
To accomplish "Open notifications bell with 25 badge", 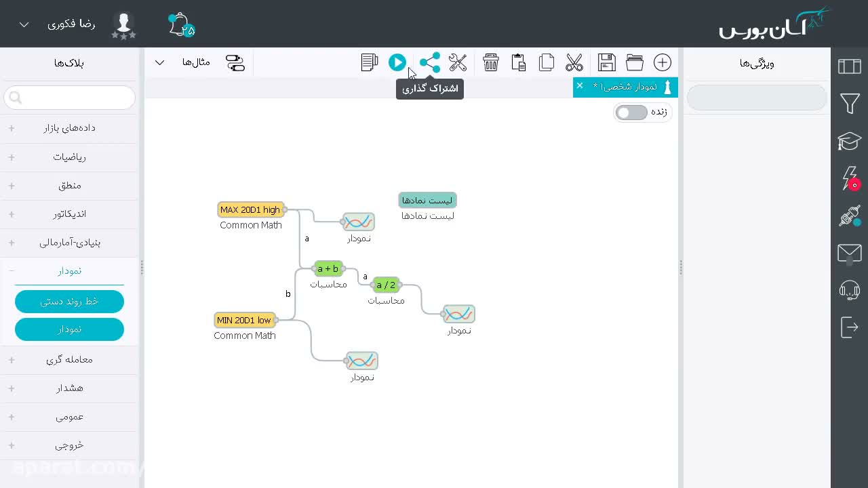I will pyautogui.click(x=181, y=25).
